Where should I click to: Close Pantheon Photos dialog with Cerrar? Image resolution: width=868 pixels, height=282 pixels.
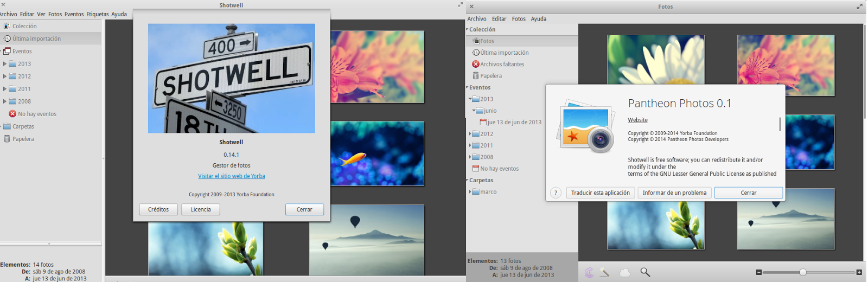(x=749, y=193)
